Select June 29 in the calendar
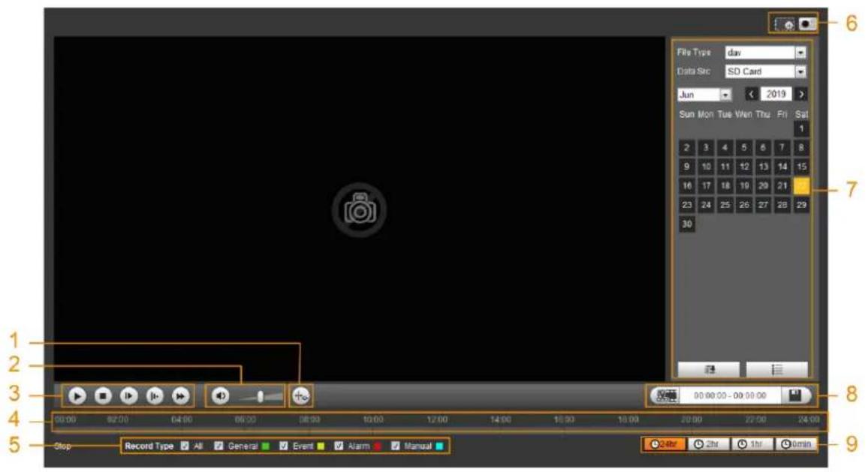 [801, 205]
